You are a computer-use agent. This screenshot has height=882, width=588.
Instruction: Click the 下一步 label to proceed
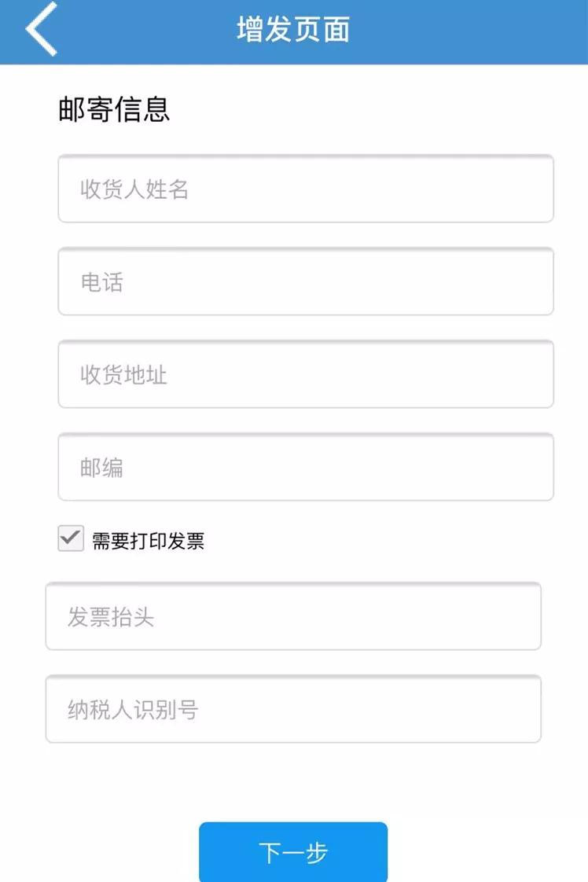pos(292,853)
